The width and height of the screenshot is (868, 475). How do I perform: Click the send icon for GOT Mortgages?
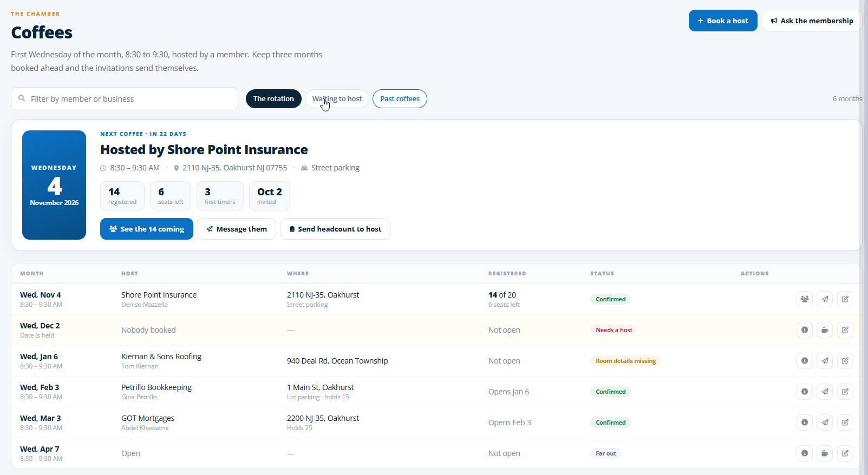(825, 423)
